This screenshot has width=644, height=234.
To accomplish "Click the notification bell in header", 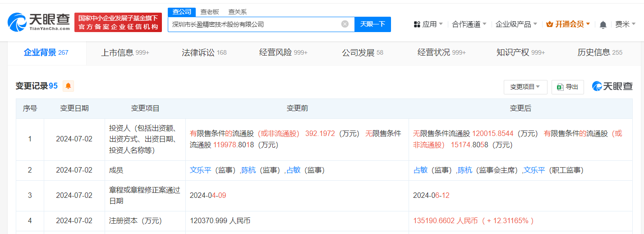I will [x=603, y=24].
